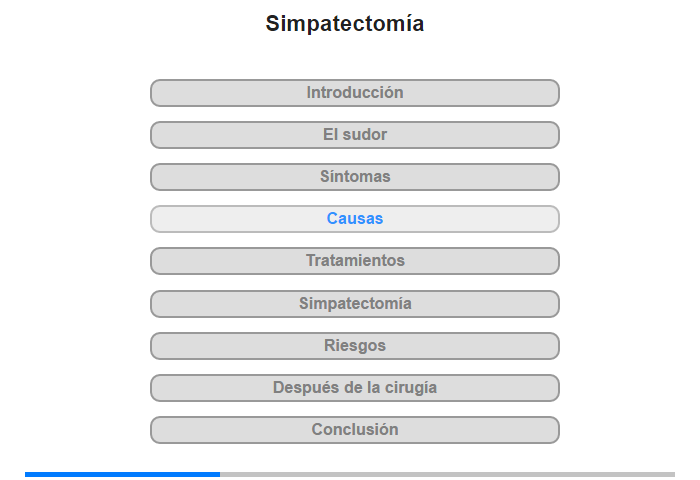
Task: Select the Síntomas menu button
Action: 355,177
